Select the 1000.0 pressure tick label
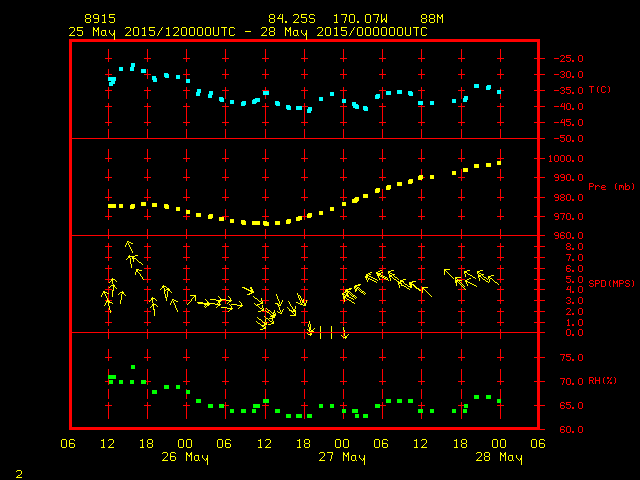This screenshot has height=480, width=640. click(566, 159)
